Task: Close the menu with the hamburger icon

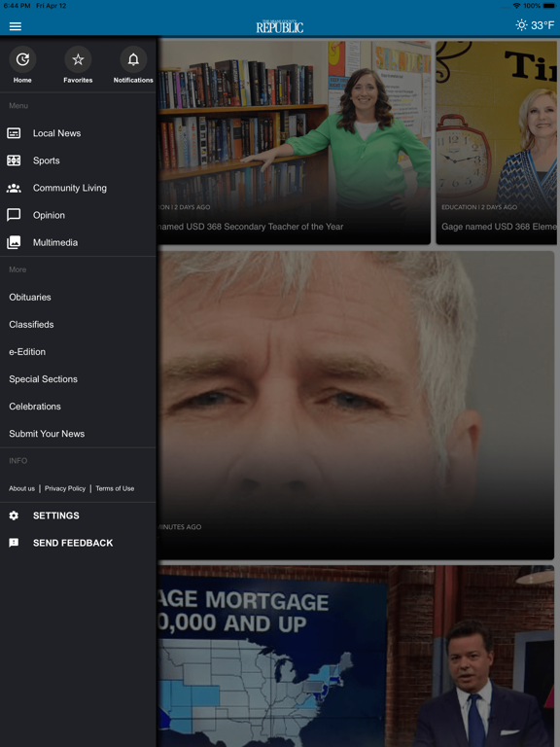Action: pyautogui.click(x=16, y=26)
